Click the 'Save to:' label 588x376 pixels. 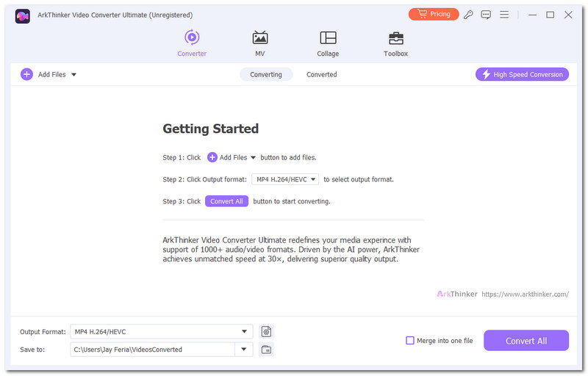tap(32, 350)
